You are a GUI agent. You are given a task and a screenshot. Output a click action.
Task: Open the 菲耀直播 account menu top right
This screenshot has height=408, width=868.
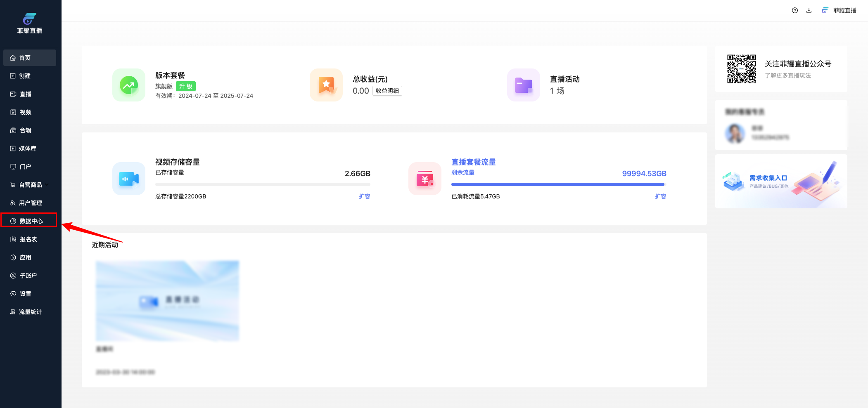[x=839, y=10]
